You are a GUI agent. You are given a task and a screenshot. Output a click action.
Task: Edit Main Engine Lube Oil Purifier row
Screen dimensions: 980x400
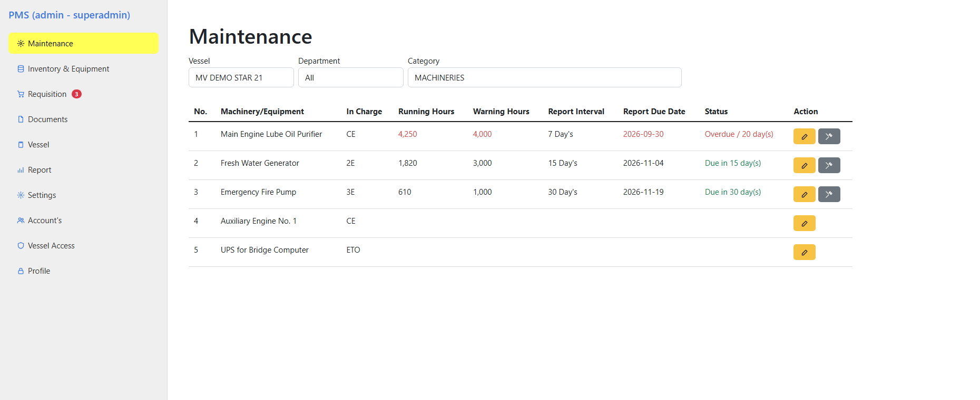804,136
